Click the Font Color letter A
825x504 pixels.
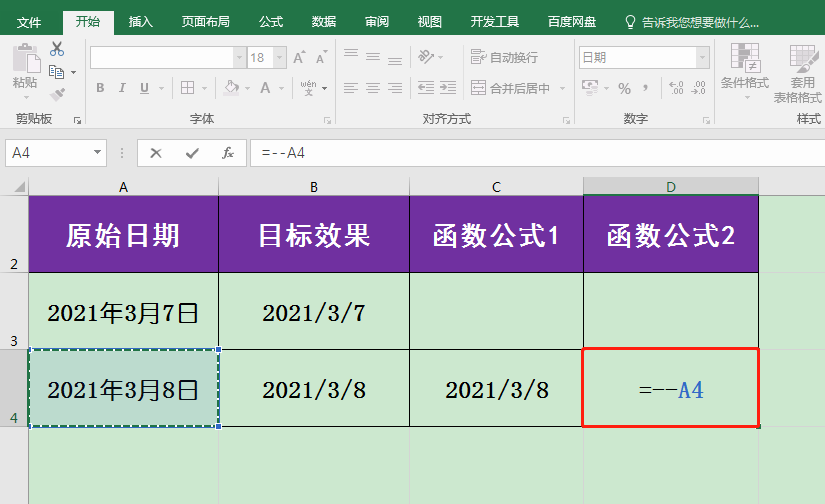coord(265,88)
